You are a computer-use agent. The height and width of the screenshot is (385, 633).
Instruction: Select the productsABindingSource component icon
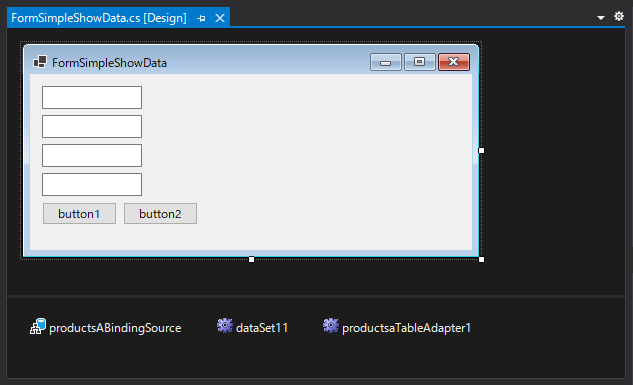[x=38, y=326]
